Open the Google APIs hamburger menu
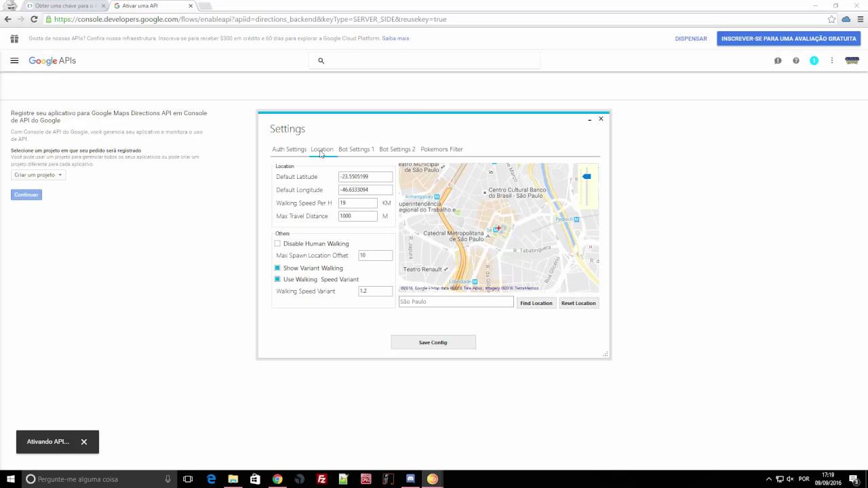This screenshot has height=488, width=868. tap(14, 61)
